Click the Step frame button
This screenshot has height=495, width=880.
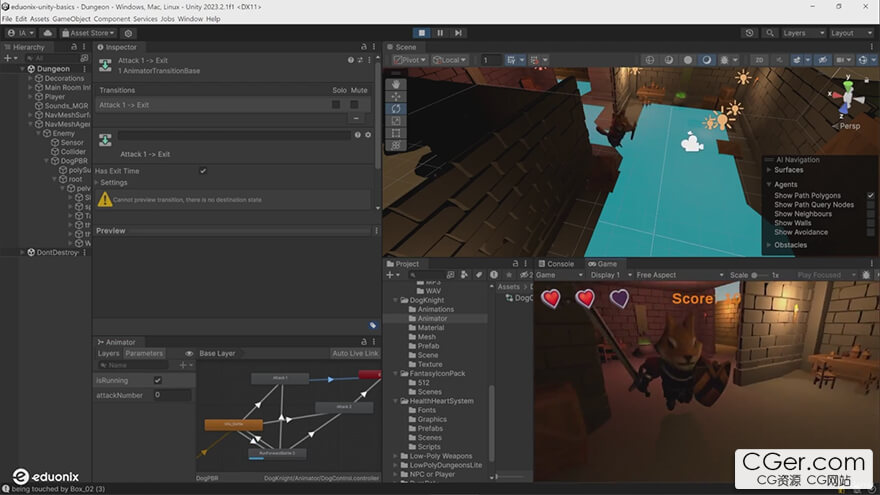tap(459, 33)
